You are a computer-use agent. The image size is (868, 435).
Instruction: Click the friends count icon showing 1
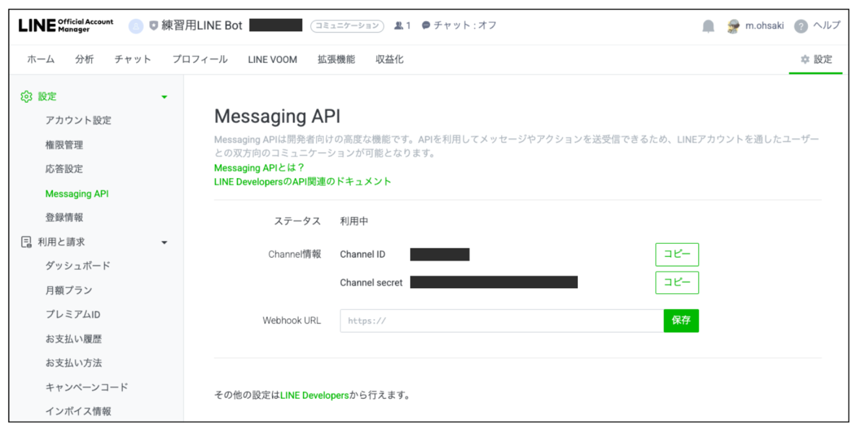399,25
